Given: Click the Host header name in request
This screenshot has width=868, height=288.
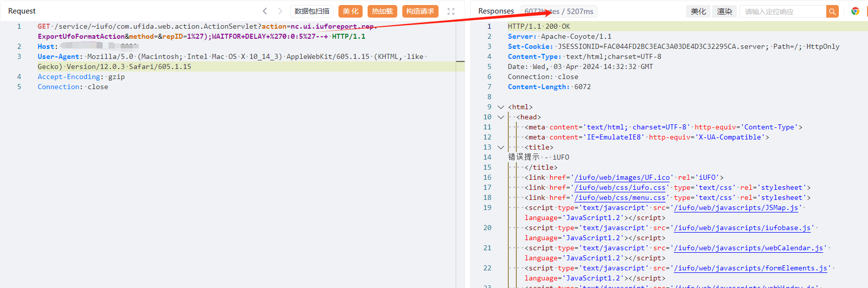Looking at the screenshot, I should pos(45,46).
